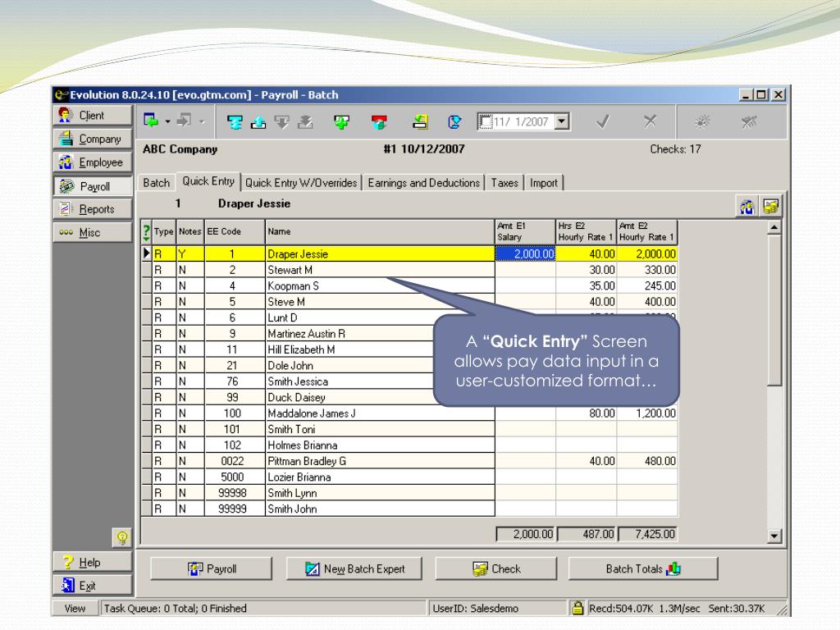Open the Client section in the sidebar

point(93,115)
